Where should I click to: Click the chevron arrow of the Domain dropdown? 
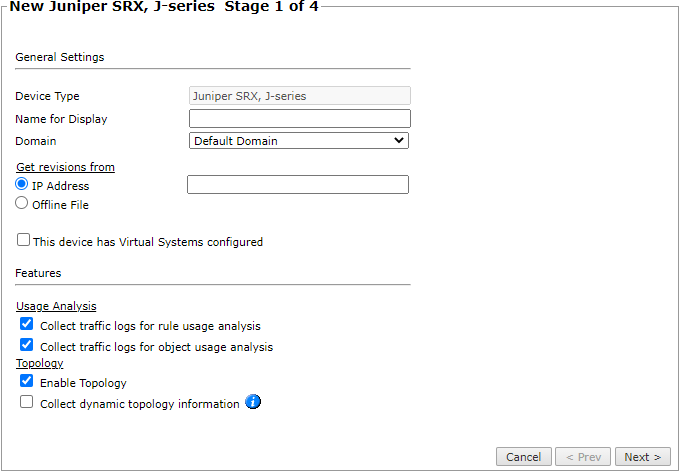[399, 141]
